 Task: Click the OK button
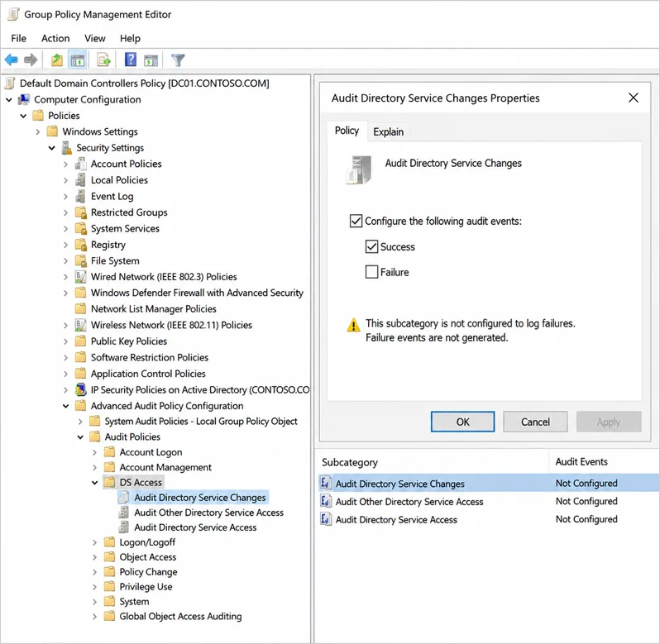[x=462, y=422]
